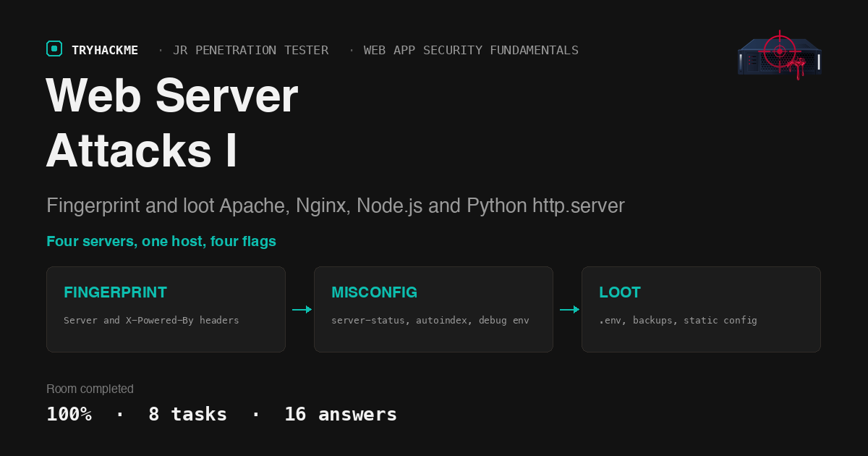This screenshot has height=456, width=868.
Task: Click .env, backups, static config text
Action: pos(678,320)
